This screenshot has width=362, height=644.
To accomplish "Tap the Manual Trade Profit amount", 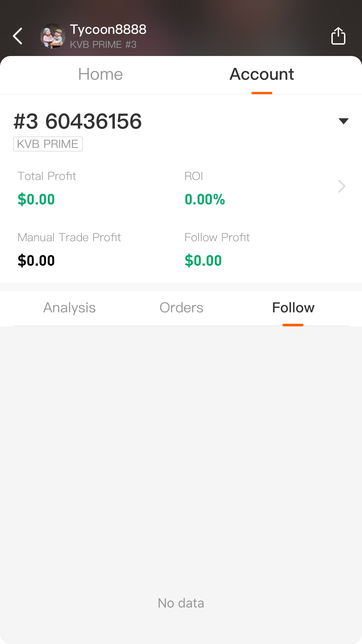I will (36, 260).
